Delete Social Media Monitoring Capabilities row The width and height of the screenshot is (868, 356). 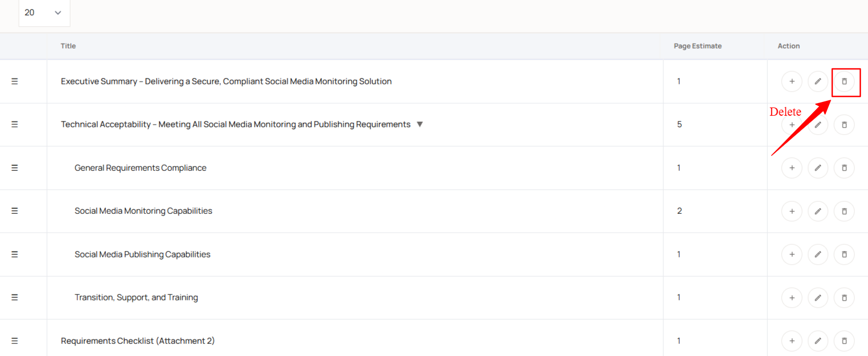(x=844, y=211)
